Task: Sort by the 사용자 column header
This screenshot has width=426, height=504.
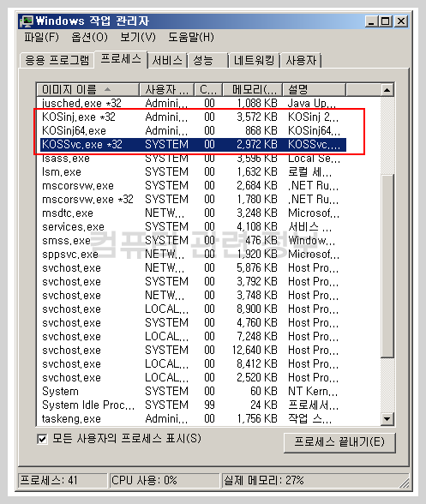Action: [166, 89]
